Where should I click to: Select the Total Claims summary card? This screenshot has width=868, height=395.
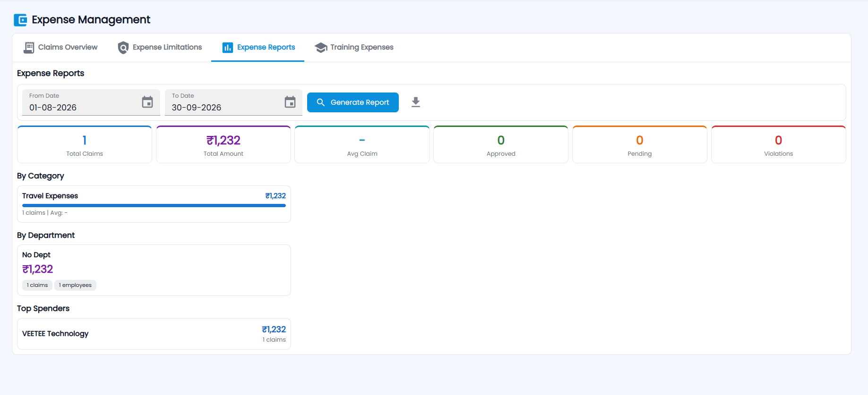[x=85, y=144]
